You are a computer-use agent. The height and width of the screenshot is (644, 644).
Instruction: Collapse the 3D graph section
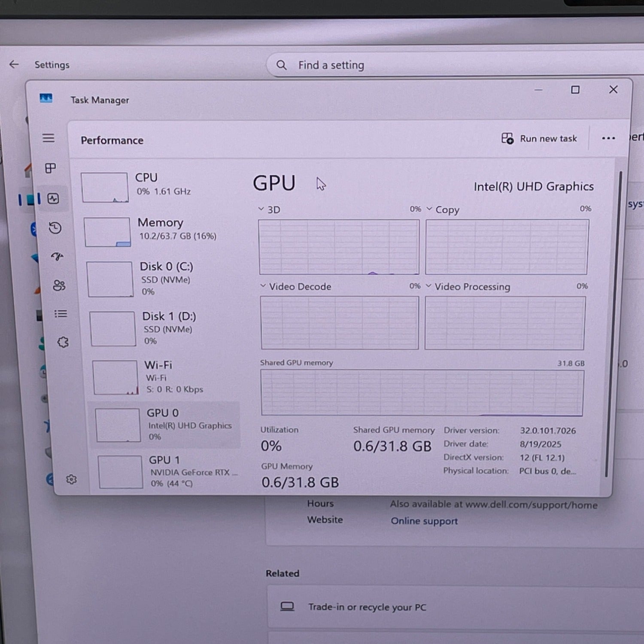(x=261, y=209)
